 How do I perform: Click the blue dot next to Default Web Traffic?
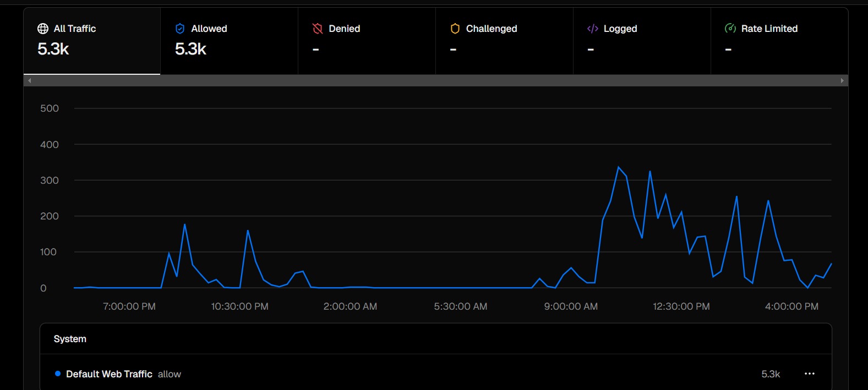coord(58,374)
